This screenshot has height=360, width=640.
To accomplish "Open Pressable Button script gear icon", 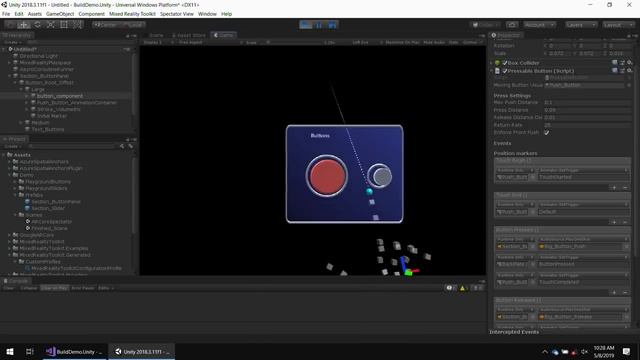I will pyautogui.click(x=630, y=70).
